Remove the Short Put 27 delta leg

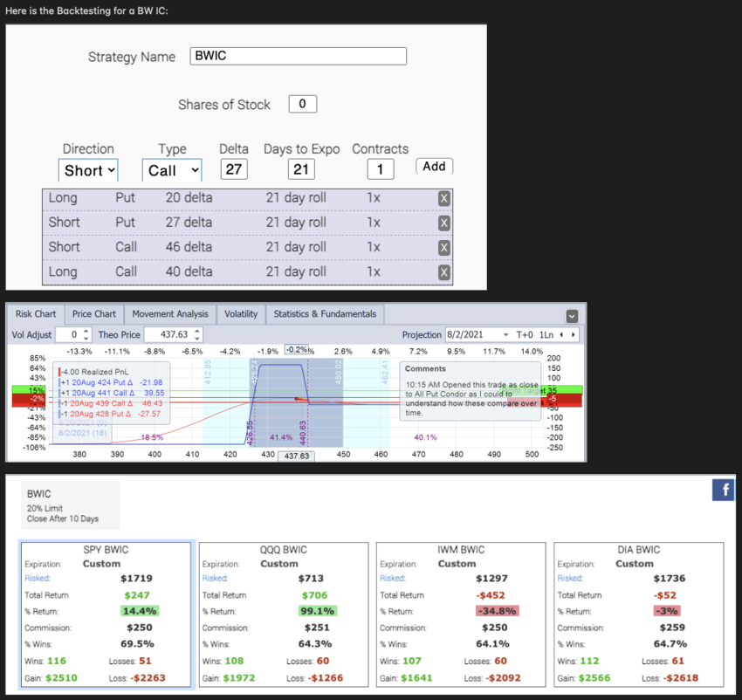pyautogui.click(x=443, y=223)
